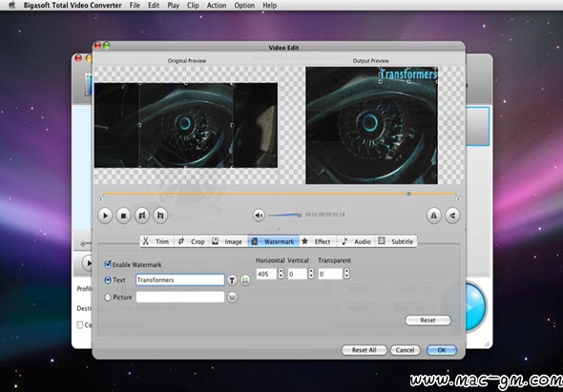Image resolution: width=563 pixels, height=392 pixels.
Task: Open Bigasoft Total Video Converter app menu
Action: 73,6
